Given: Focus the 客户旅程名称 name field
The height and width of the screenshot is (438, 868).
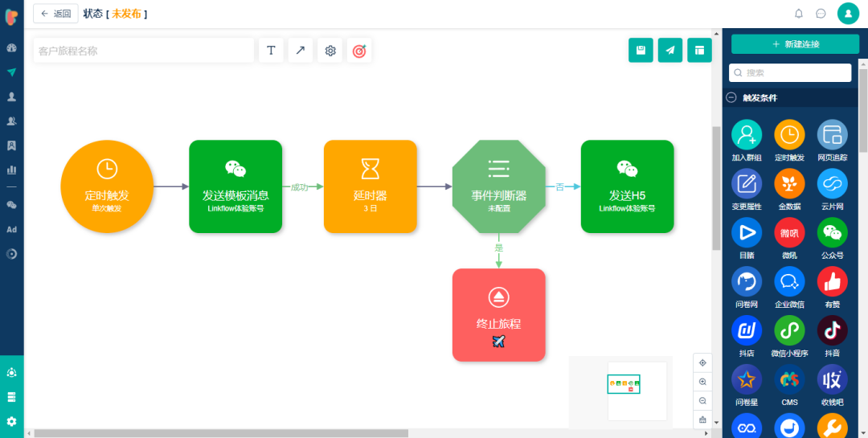Looking at the screenshot, I should point(144,51).
